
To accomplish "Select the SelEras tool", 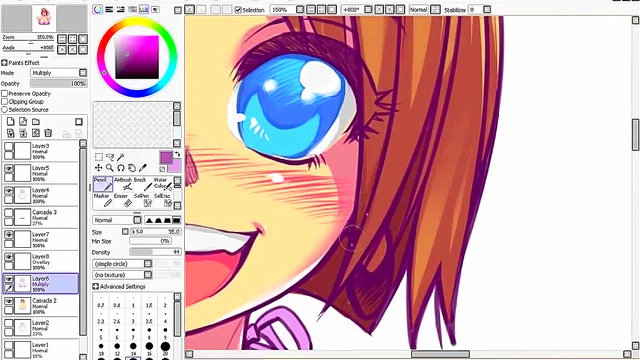I will click(x=162, y=200).
